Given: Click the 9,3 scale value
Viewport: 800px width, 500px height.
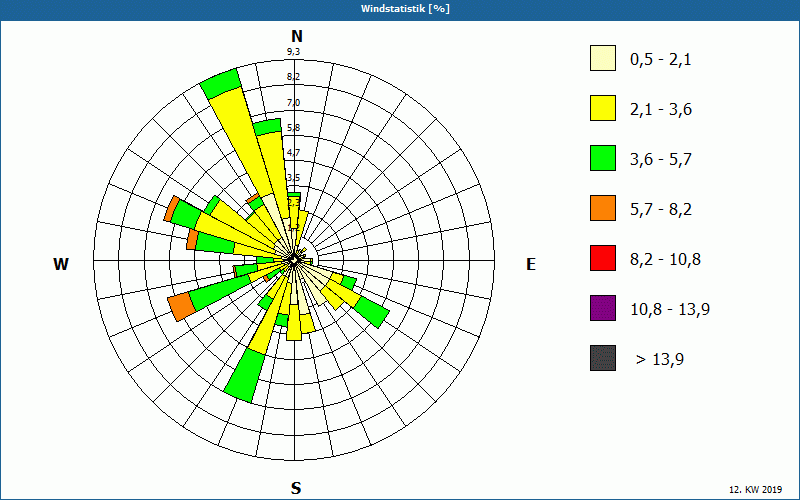Looking at the screenshot, I should (x=293, y=52).
